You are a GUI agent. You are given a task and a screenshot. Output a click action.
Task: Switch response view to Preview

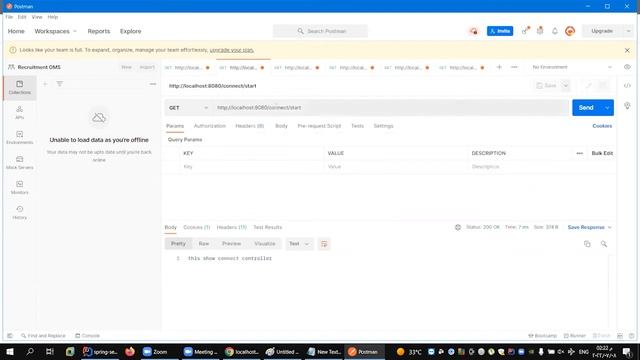tap(231, 244)
